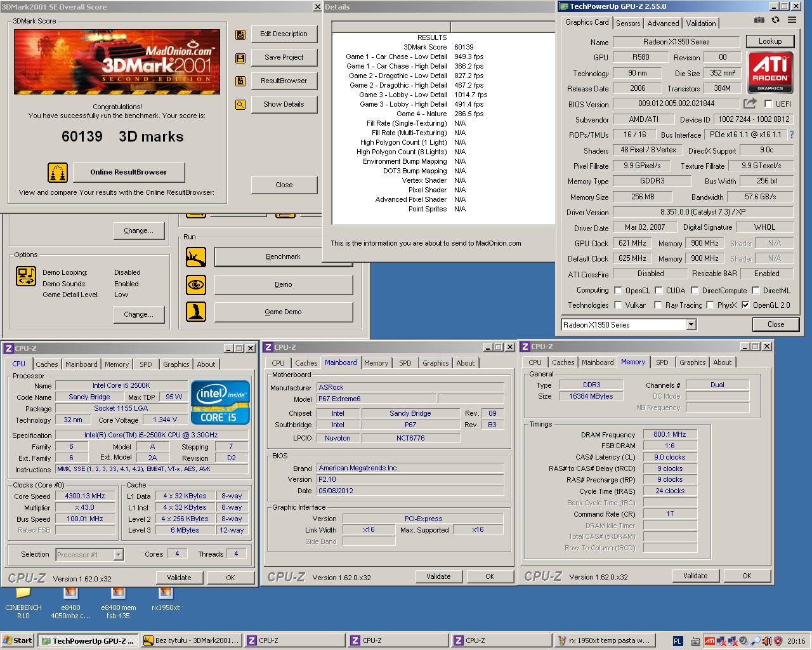
Task: Click the GPU-Z Close button at bottom
Action: (775, 324)
